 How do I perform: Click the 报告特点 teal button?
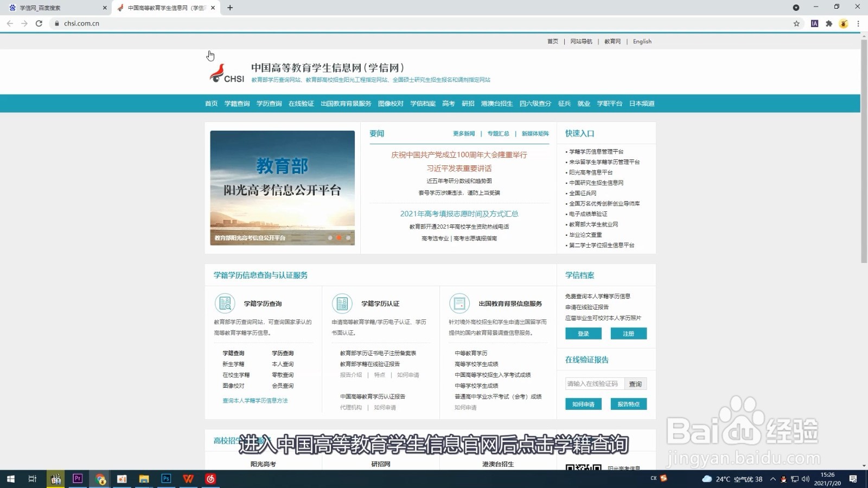(x=629, y=404)
